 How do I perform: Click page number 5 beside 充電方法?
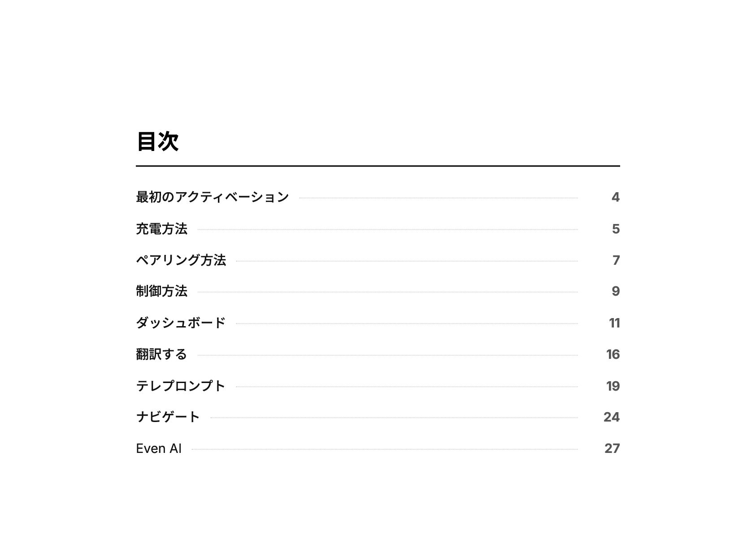[616, 229]
